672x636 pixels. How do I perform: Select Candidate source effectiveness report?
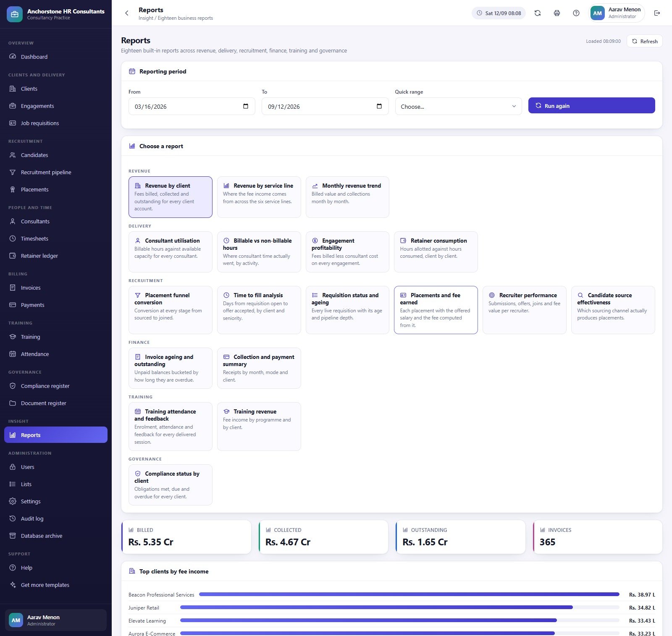613,310
